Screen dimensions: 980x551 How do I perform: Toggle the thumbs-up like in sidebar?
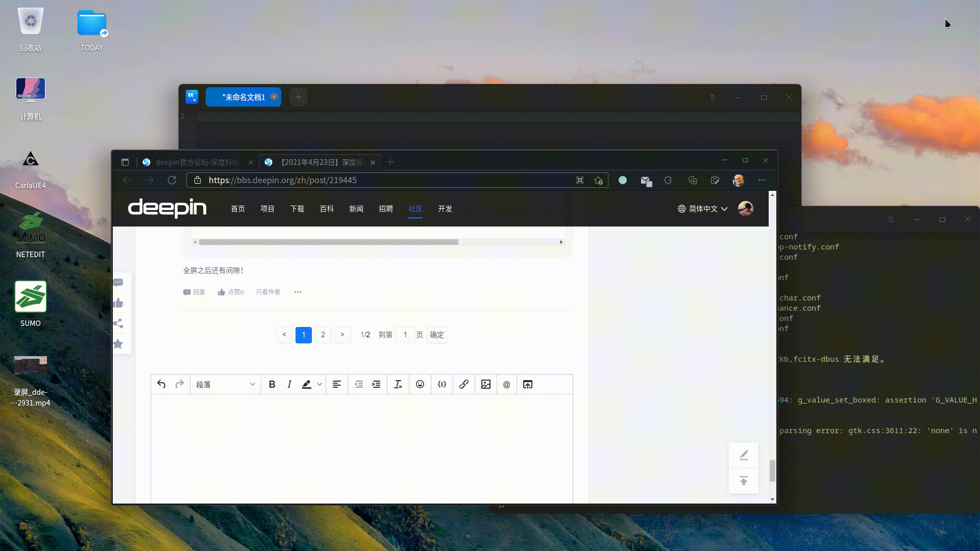pyautogui.click(x=118, y=303)
